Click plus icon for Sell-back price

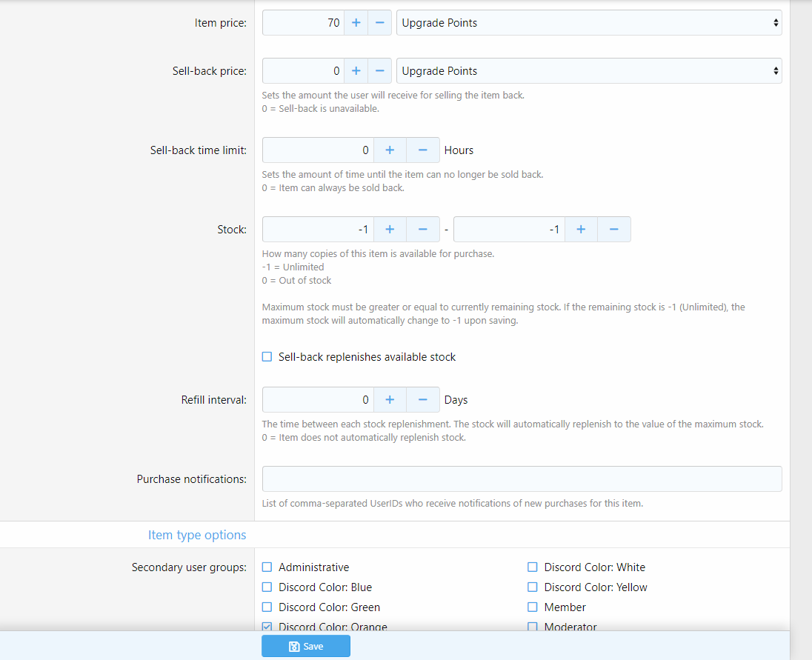356,71
